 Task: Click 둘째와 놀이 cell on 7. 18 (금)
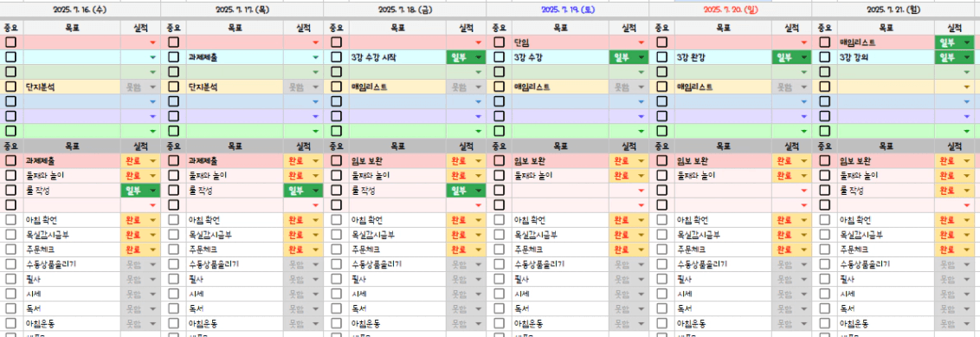[397, 176]
